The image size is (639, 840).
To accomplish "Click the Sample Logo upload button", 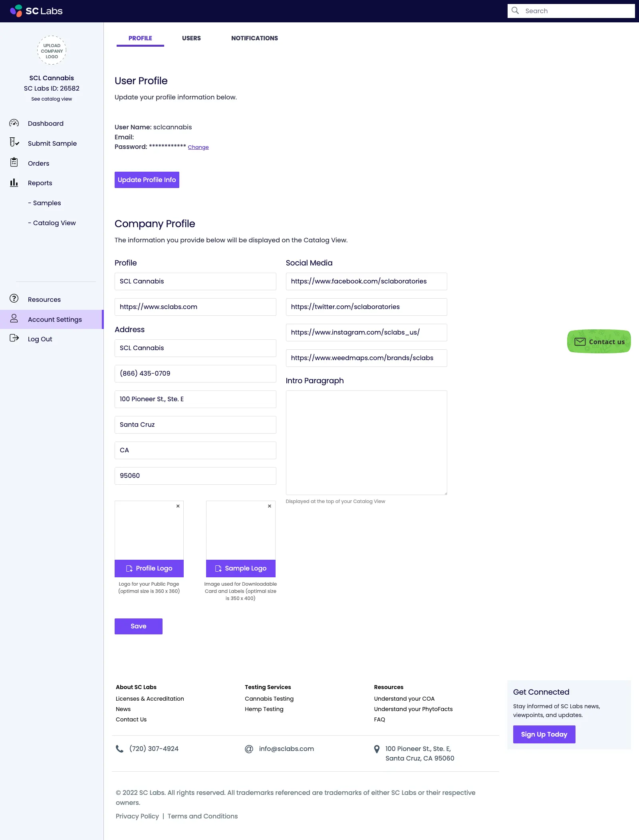I will (241, 569).
